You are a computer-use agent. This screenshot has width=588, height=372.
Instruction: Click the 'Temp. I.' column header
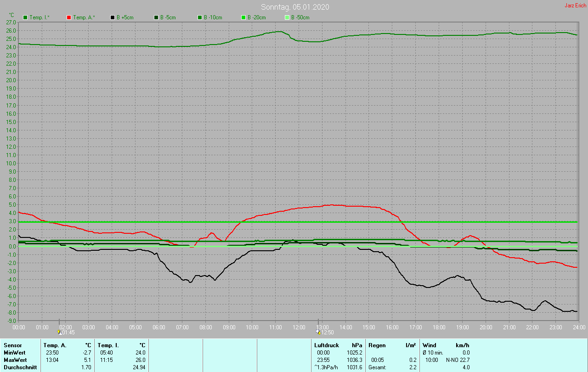pyautogui.click(x=108, y=345)
